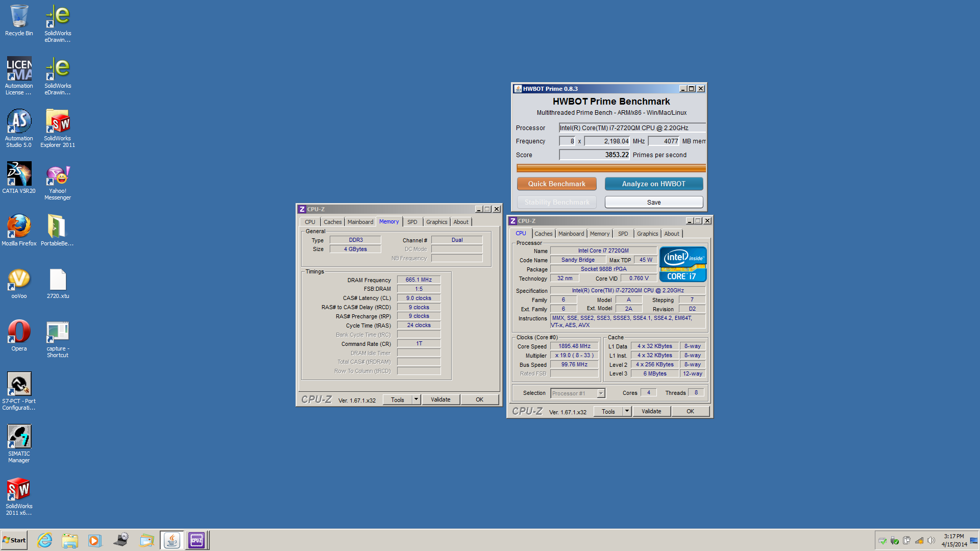The image size is (980, 551).
Task: Click the Start button
Action: (14, 540)
